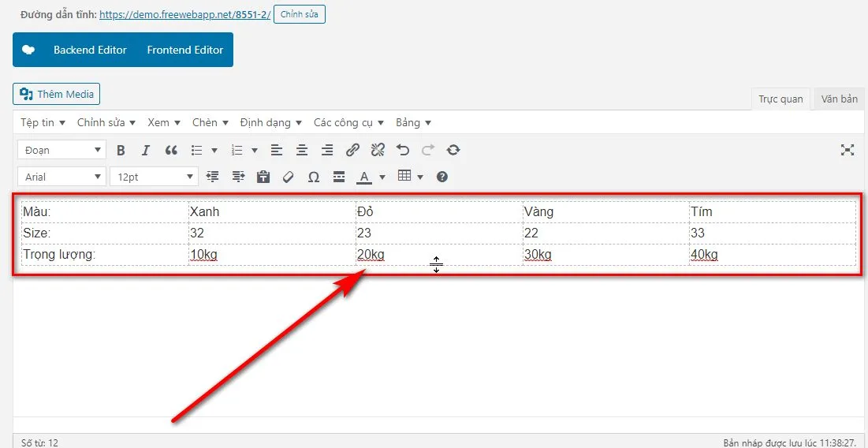The height and width of the screenshot is (448, 868).
Task: Open keyboard shortcuts help icon
Action: [x=441, y=177]
